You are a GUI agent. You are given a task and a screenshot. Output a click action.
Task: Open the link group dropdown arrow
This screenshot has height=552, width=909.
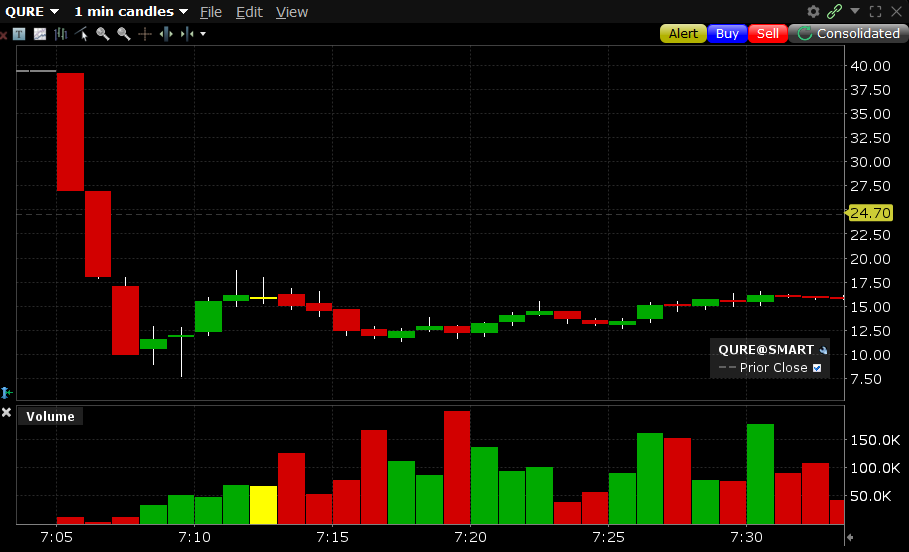coord(855,11)
